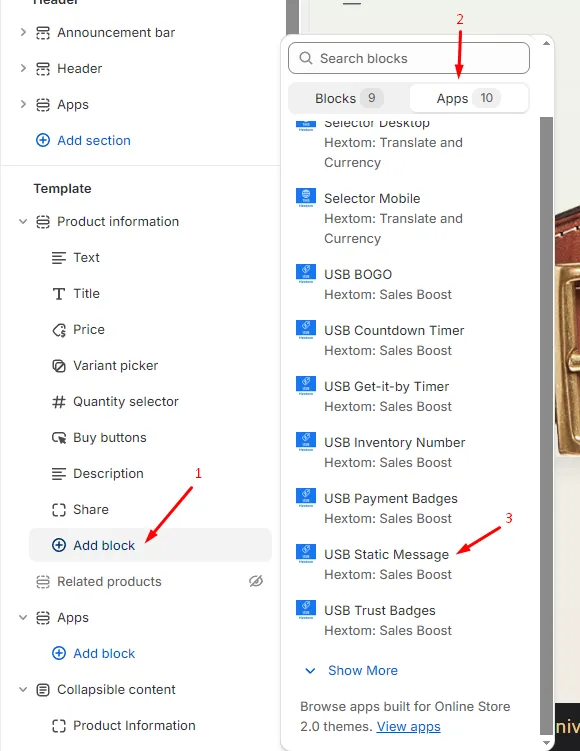Viewport: 580px width, 751px height.
Task: Open the View apps link
Action: pos(408,727)
